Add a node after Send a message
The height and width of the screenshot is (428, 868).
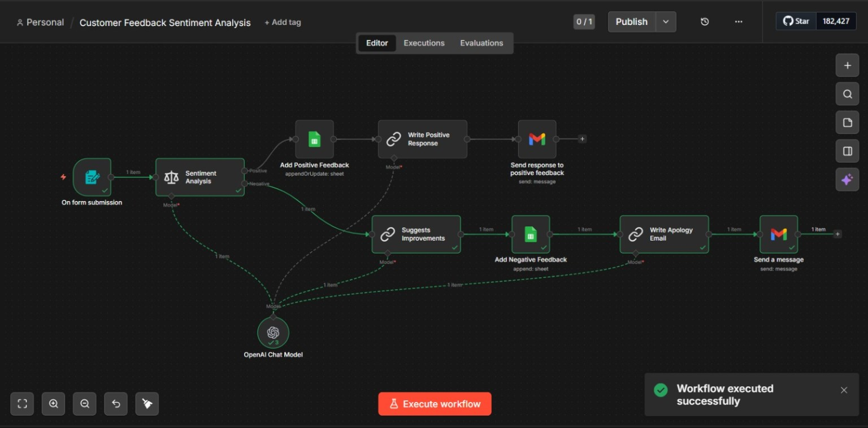pos(837,234)
